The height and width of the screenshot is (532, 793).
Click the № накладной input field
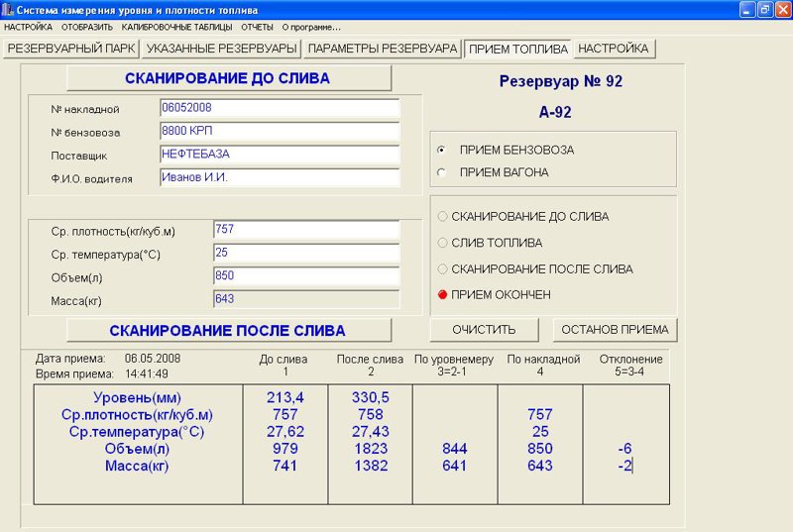click(280, 108)
